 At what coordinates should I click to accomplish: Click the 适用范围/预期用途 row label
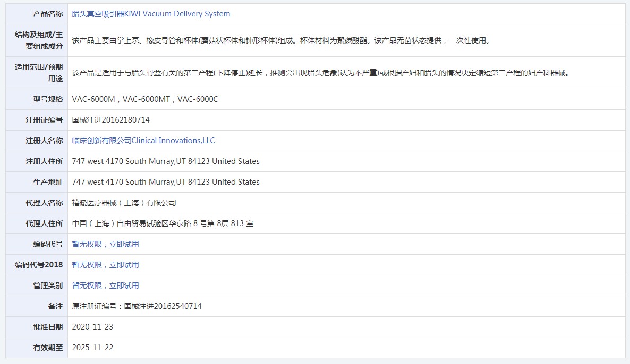coord(39,73)
